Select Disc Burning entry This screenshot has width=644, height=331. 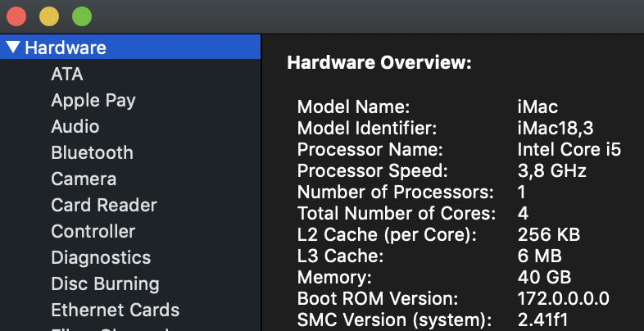tap(105, 283)
